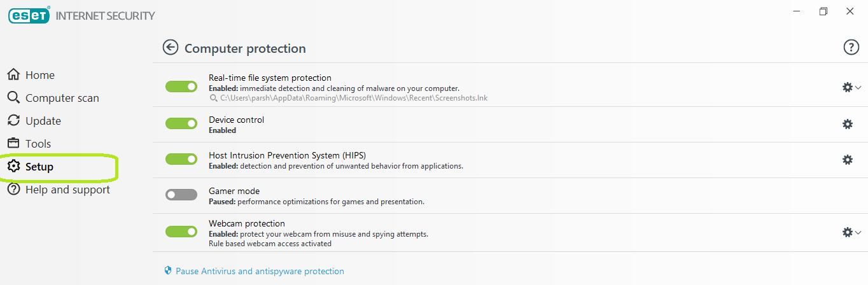Expand the Real-time protection options chevron

[858, 88]
